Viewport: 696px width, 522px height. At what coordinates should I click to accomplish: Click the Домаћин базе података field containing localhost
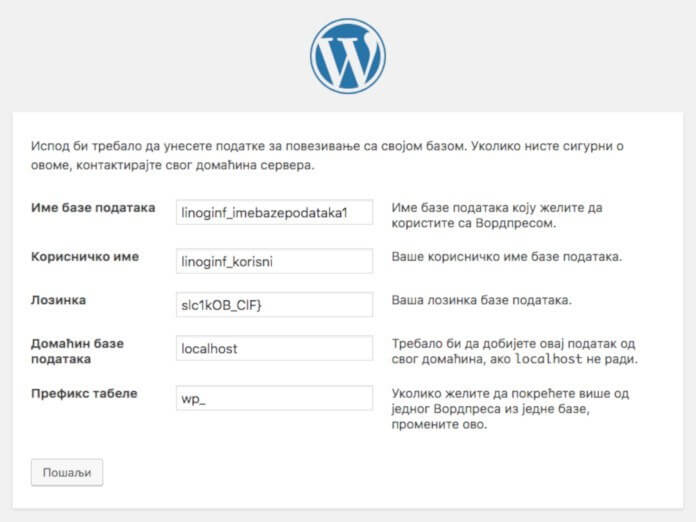click(x=273, y=349)
